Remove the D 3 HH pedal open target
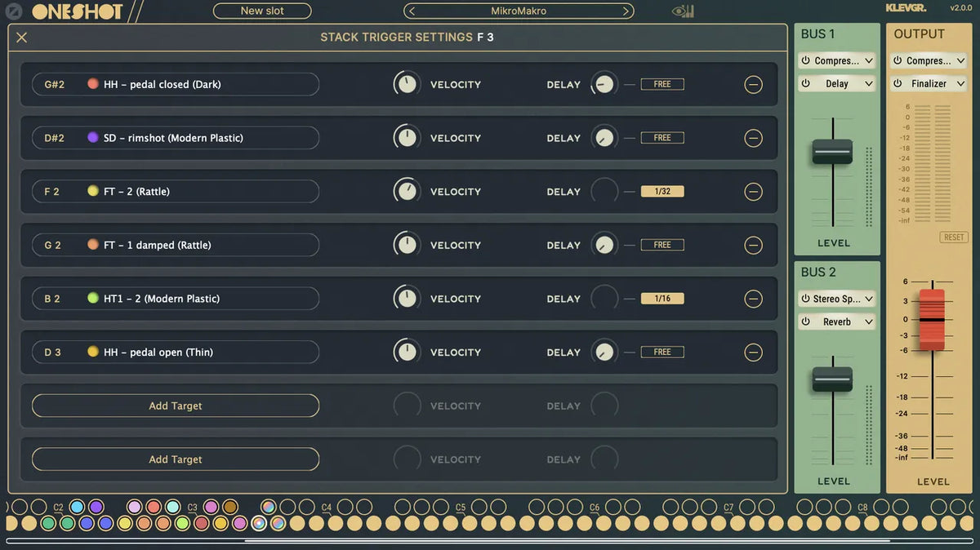The width and height of the screenshot is (980, 550). pyautogui.click(x=753, y=353)
